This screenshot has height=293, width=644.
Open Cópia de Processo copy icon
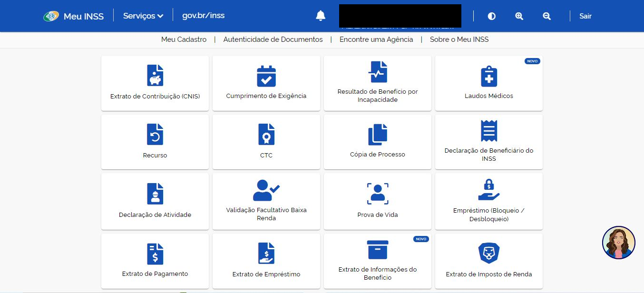click(x=378, y=134)
